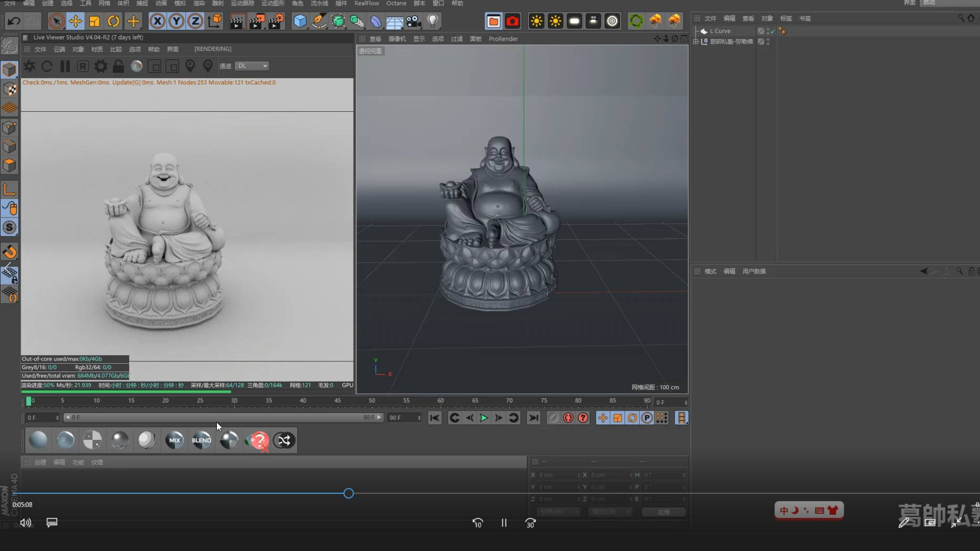
Task: Select the L Curve object
Action: [720, 31]
